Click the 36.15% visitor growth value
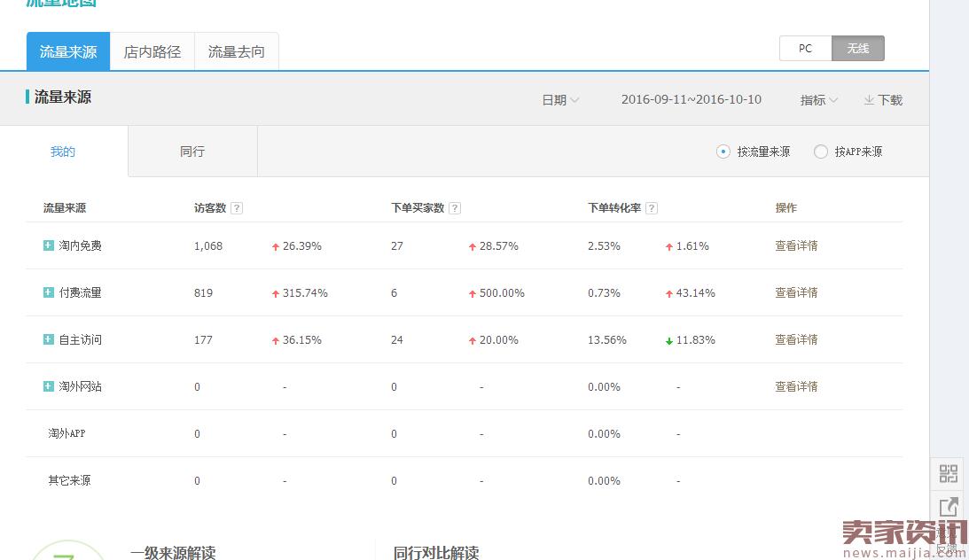This screenshot has height=560, width=969. (x=302, y=339)
